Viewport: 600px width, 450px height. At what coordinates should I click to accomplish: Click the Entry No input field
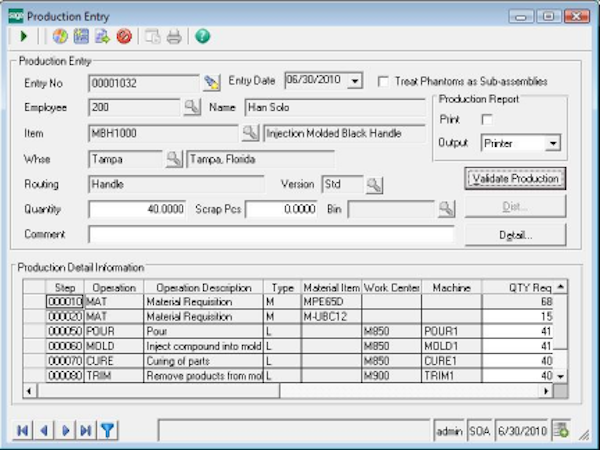[x=143, y=83]
